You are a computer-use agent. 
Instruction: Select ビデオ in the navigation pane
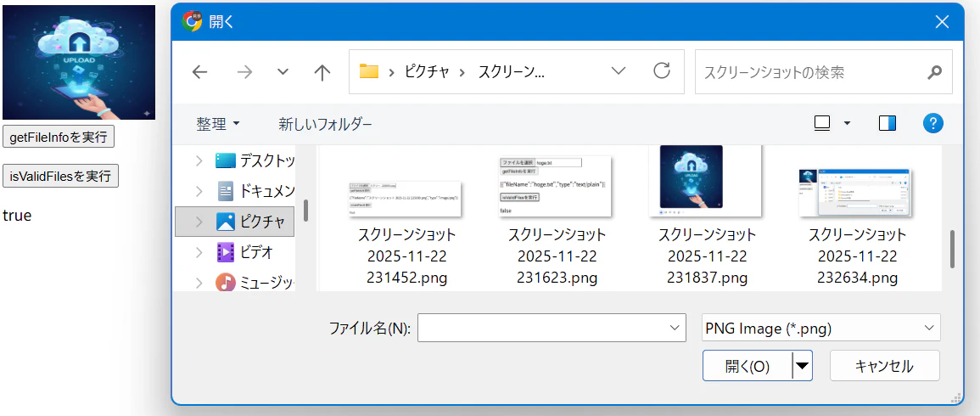[245, 252]
